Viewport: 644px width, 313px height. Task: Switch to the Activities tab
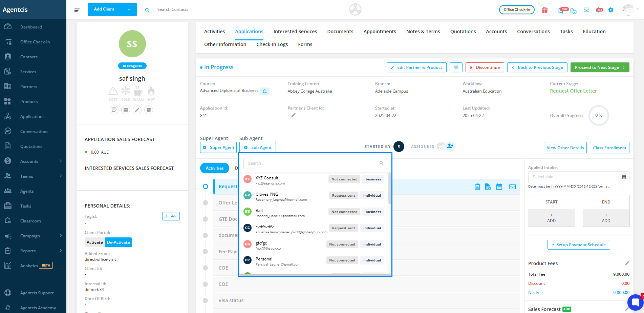click(214, 32)
